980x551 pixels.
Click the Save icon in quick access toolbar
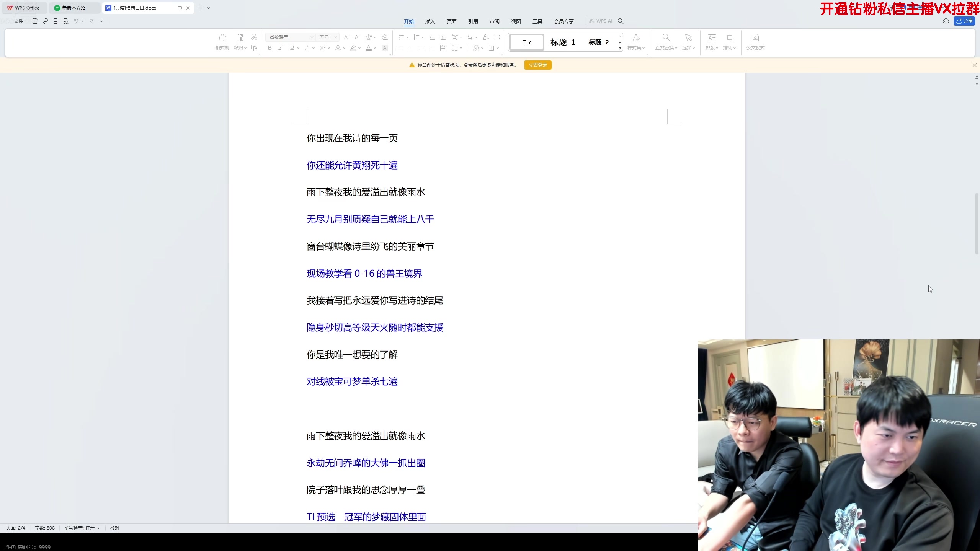coord(35,21)
